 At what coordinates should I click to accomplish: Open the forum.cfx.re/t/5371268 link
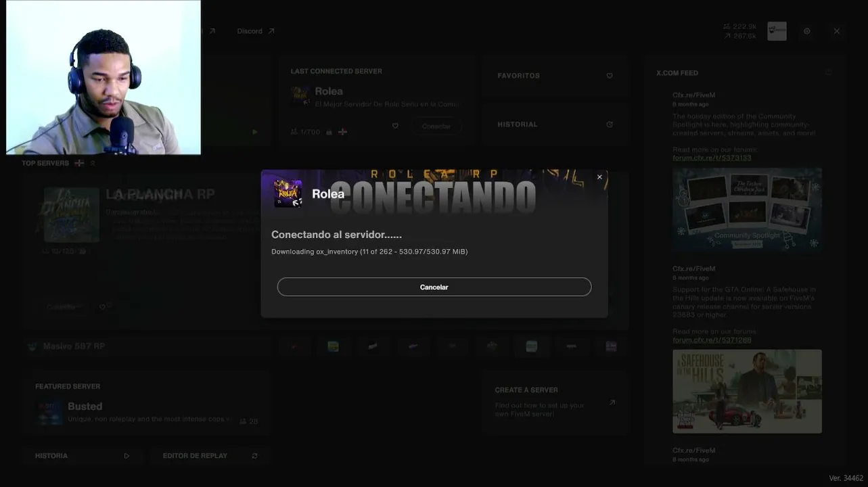click(x=712, y=340)
